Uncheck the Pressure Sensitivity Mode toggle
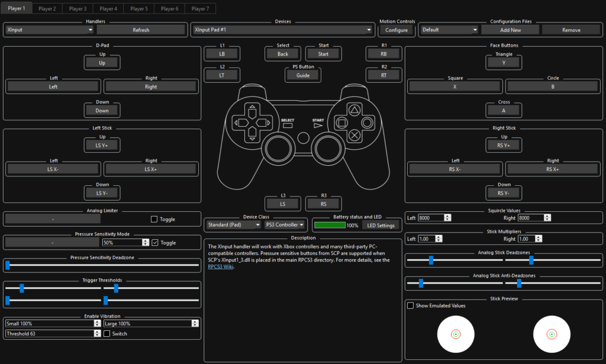This screenshot has height=364, width=606. click(155, 243)
